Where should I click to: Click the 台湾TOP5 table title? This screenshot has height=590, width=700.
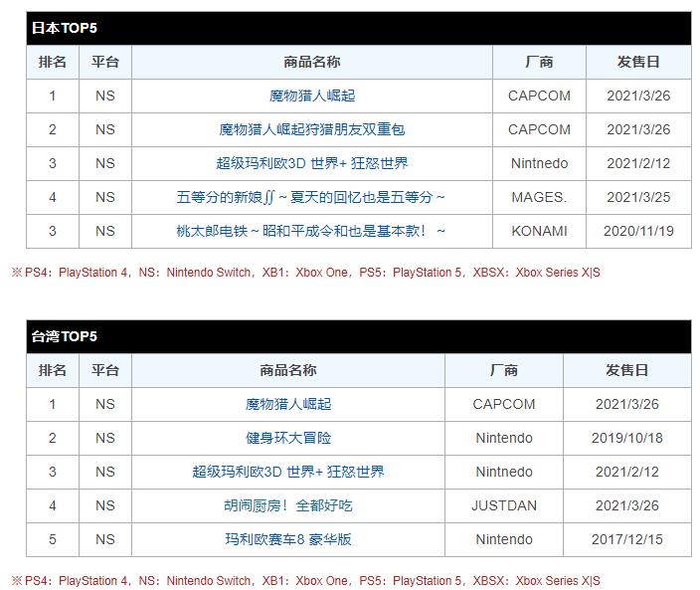pos(65,336)
